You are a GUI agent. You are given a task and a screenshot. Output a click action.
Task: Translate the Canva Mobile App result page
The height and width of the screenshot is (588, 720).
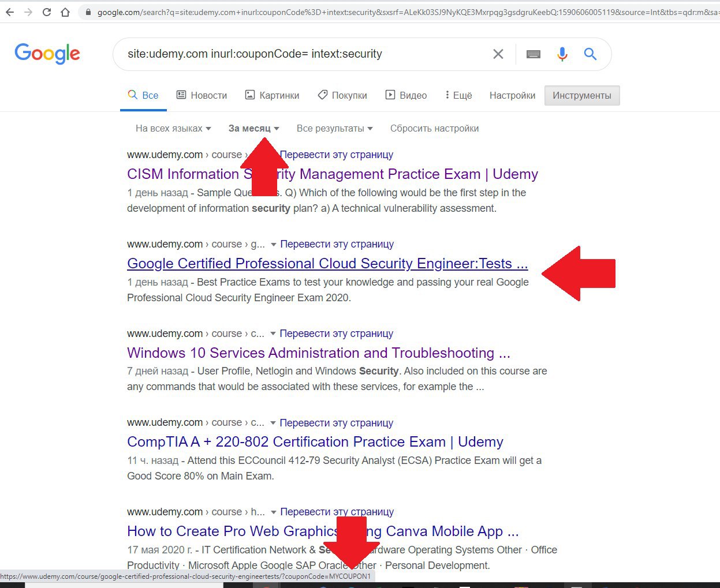(337, 512)
